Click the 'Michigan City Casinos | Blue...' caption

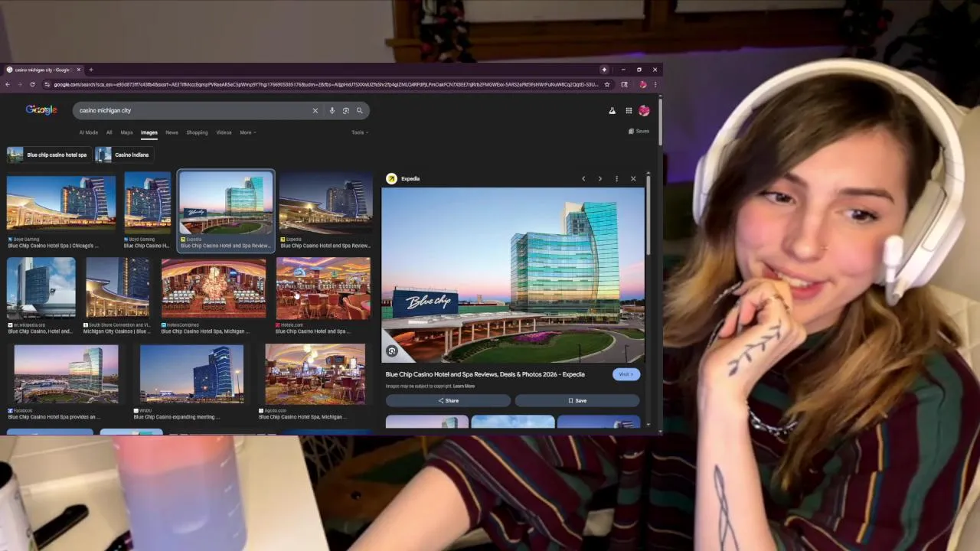pyautogui.click(x=117, y=331)
